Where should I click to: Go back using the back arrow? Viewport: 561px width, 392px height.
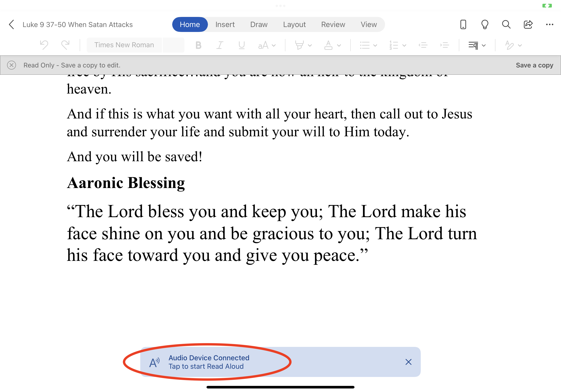(x=12, y=24)
